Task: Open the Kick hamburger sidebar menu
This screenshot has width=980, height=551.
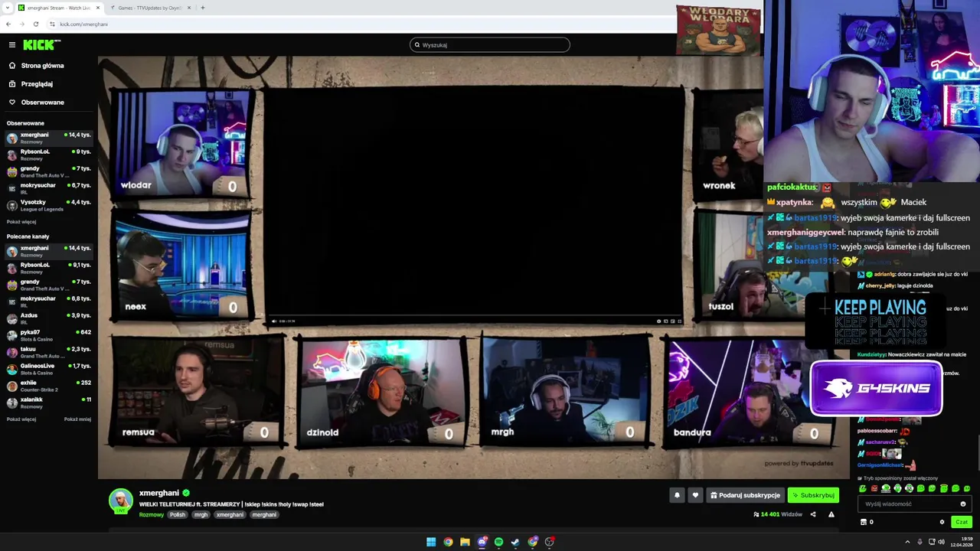Action: tap(12, 45)
